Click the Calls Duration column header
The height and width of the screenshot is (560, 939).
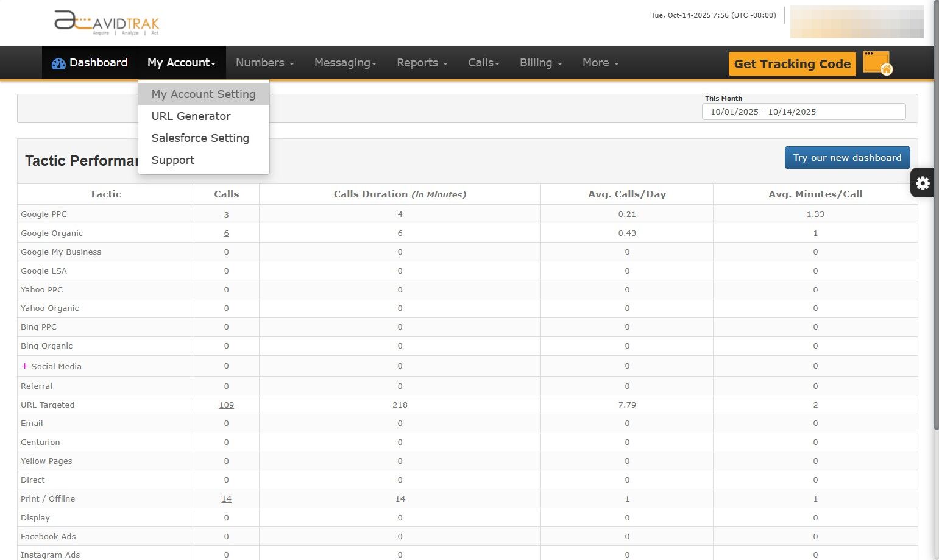click(x=400, y=194)
